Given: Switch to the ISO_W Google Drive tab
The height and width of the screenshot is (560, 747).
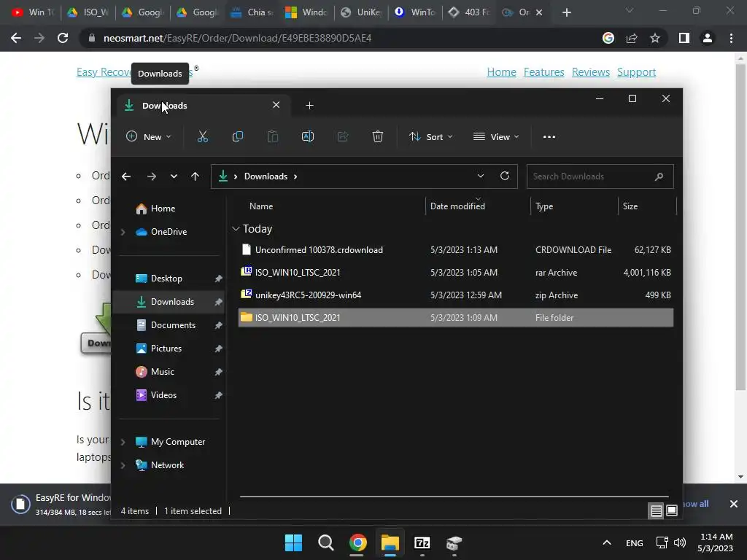Looking at the screenshot, I should (x=88, y=12).
